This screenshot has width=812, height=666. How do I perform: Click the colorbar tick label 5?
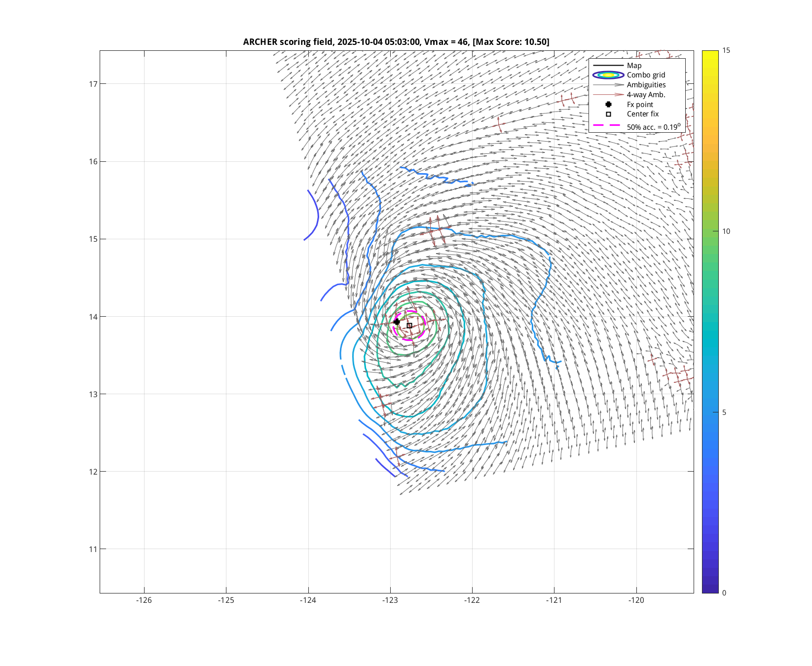(724, 412)
